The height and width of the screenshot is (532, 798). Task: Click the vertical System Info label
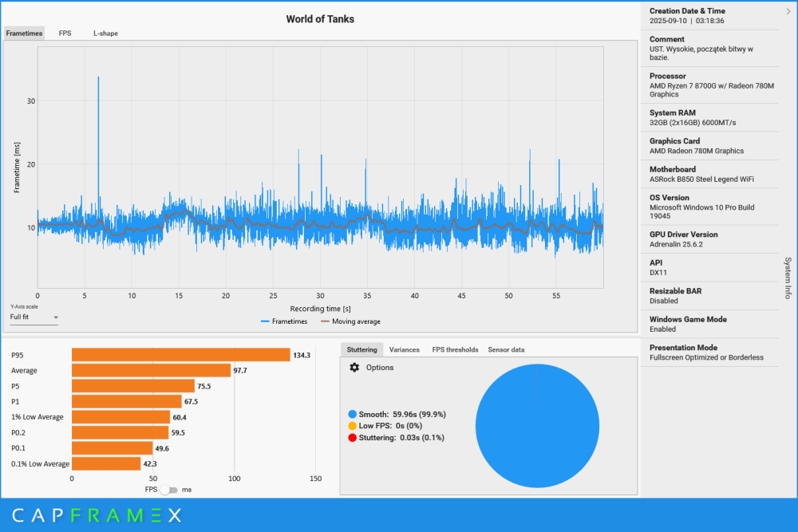(788, 278)
